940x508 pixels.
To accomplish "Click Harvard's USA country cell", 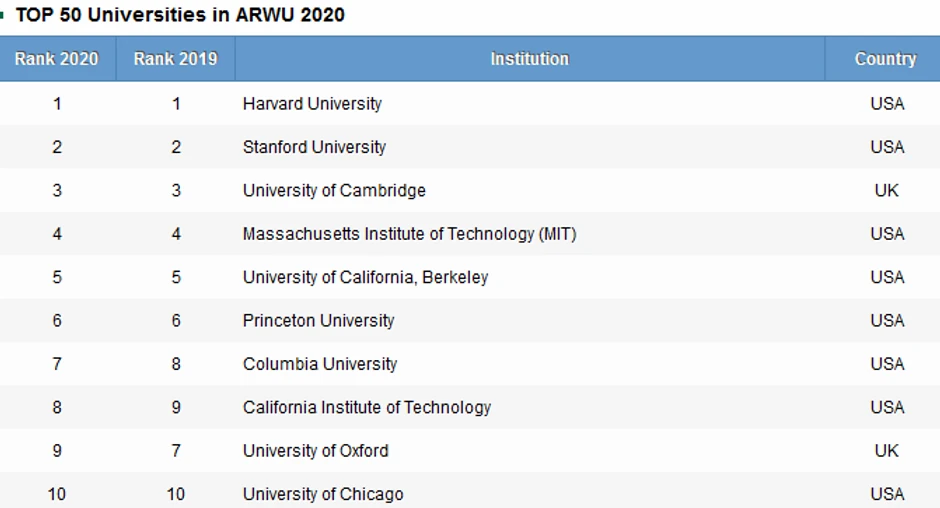I will (887, 104).
